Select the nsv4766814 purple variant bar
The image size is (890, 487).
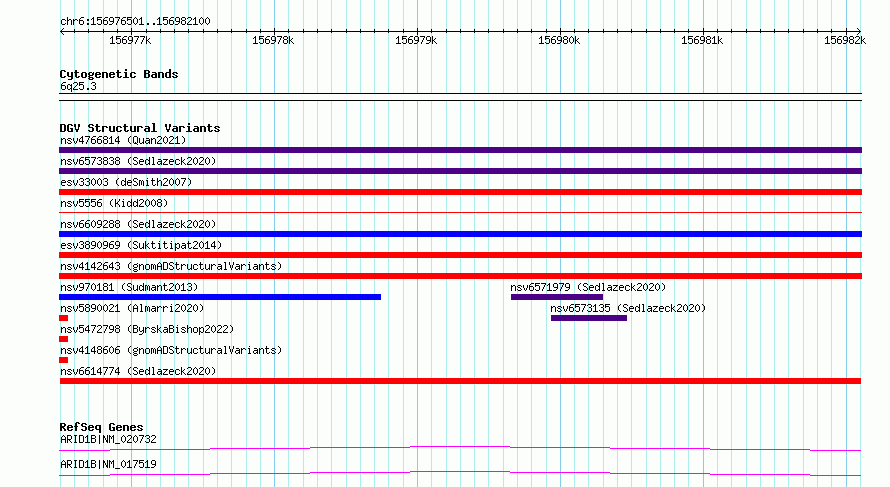click(x=460, y=150)
